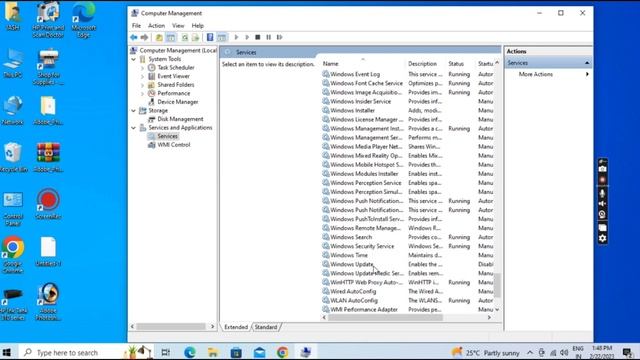Collapse the System Tools tree node

point(133,59)
